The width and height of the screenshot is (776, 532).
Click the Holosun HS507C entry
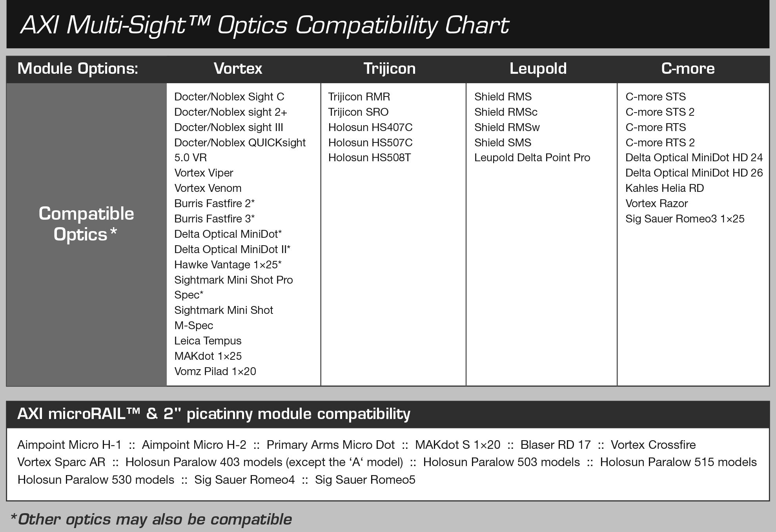tap(370, 142)
